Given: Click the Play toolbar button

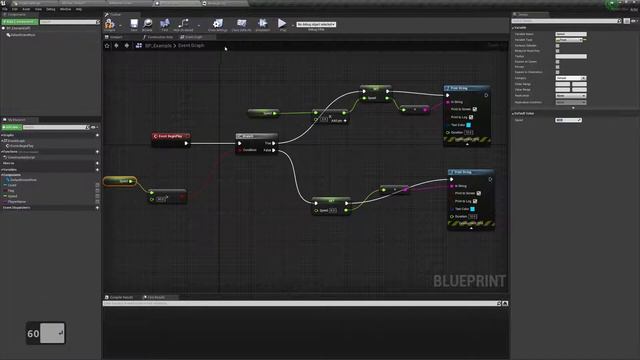Looking at the screenshot, I should click(x=282, y=24).
